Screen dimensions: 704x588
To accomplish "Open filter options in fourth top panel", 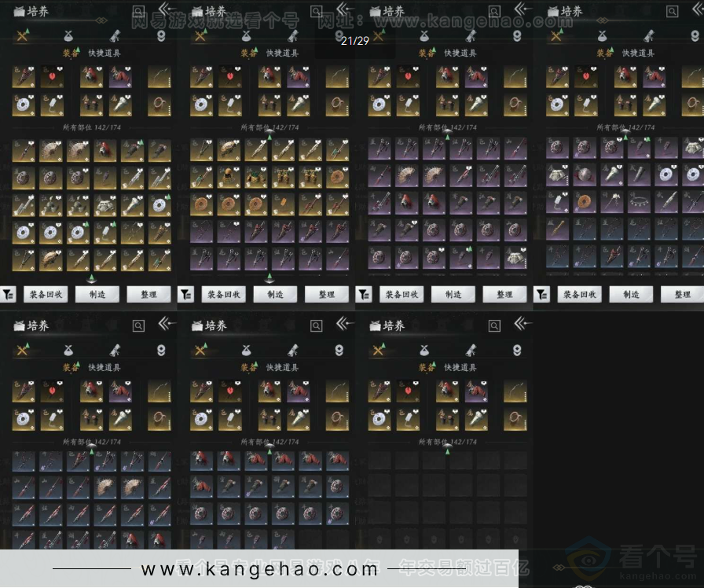I will click(542, 295).
